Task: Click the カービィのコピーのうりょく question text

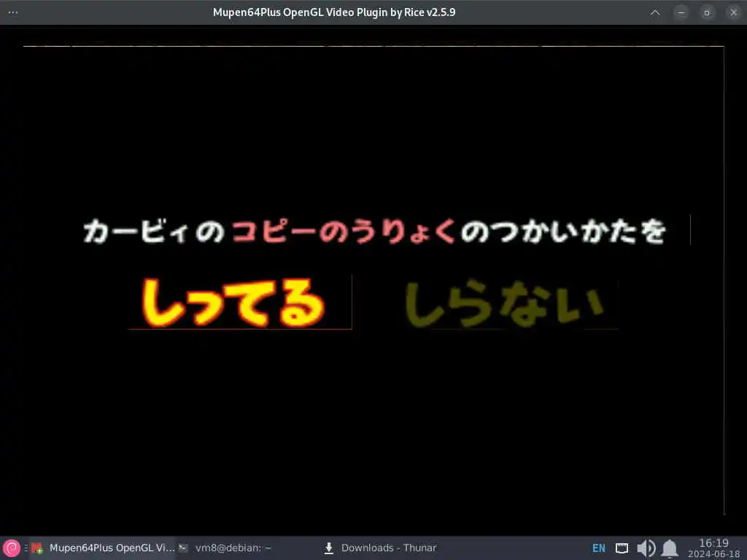Action: [x=375, y=231]
